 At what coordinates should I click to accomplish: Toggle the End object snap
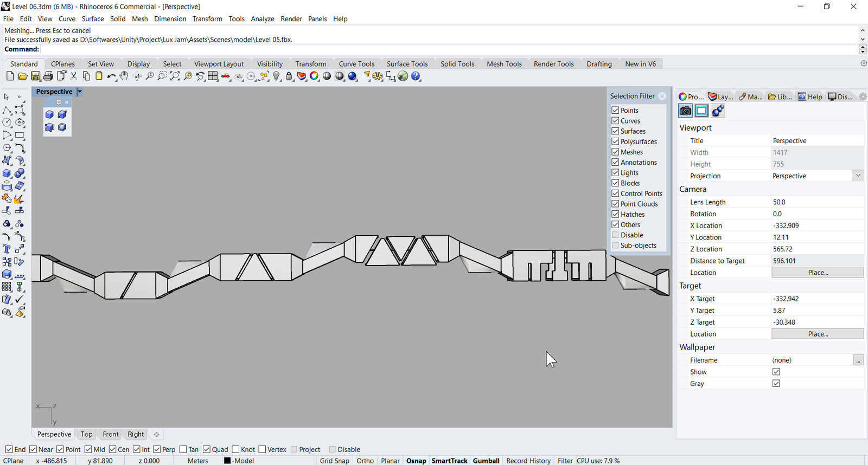[9, 449]
